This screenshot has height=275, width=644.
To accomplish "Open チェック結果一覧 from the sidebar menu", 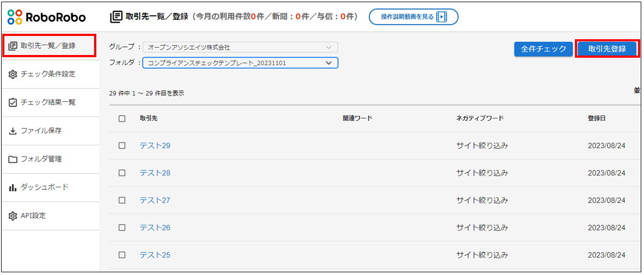I will [48, 102].
